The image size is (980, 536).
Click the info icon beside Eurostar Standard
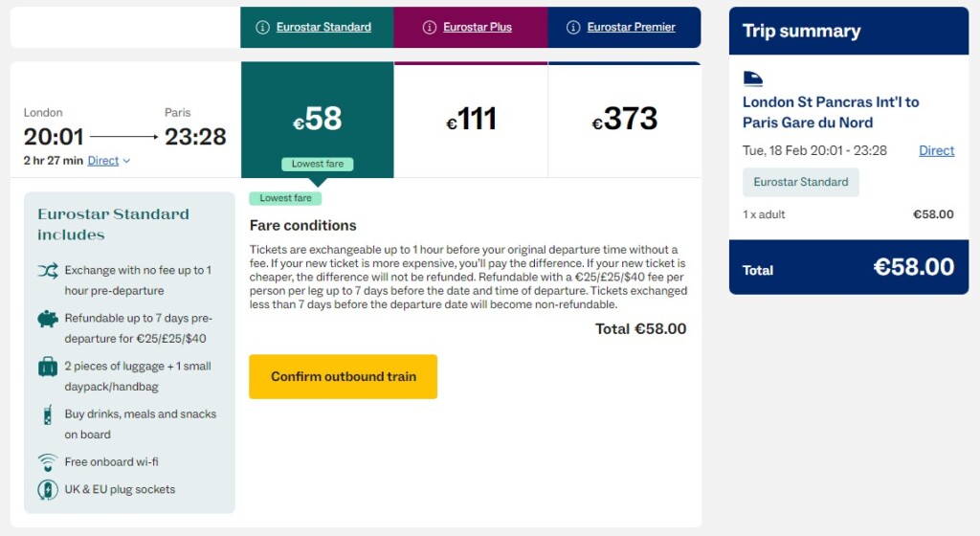(x=262, y=28)
